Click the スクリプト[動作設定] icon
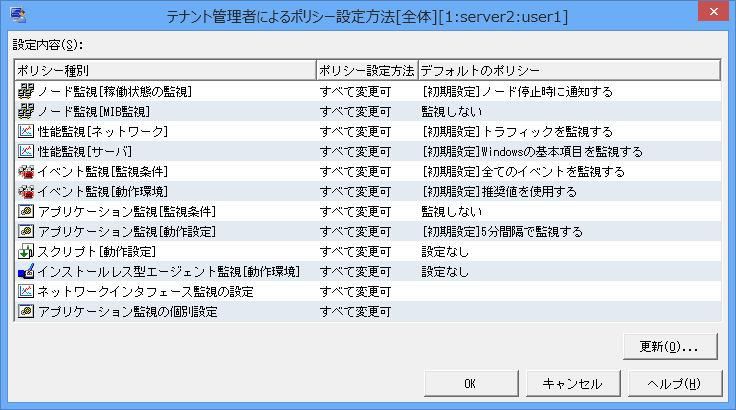 (26, 251)
